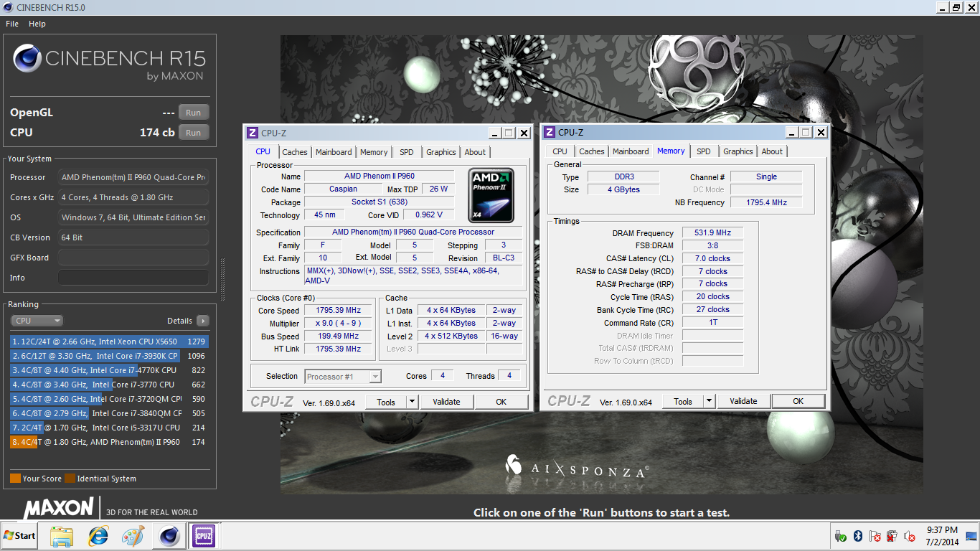Viewport: 980px width, 551px height.
Task: Open the File menu
Action: (12, 24)
